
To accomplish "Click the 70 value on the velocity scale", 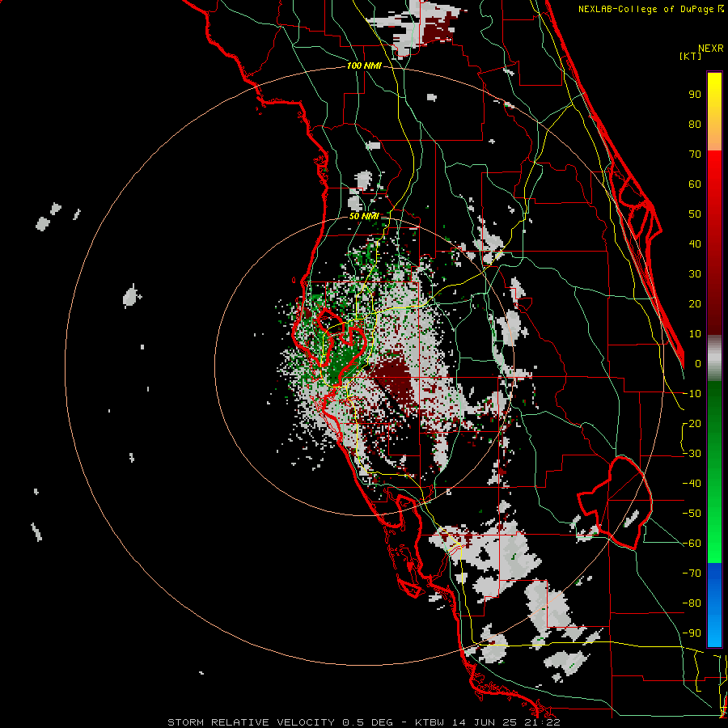I will [695, 154].
